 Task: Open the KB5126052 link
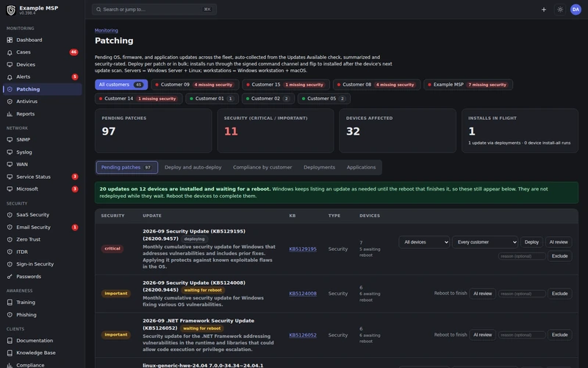pyautogui.click(x=303, y=335)
